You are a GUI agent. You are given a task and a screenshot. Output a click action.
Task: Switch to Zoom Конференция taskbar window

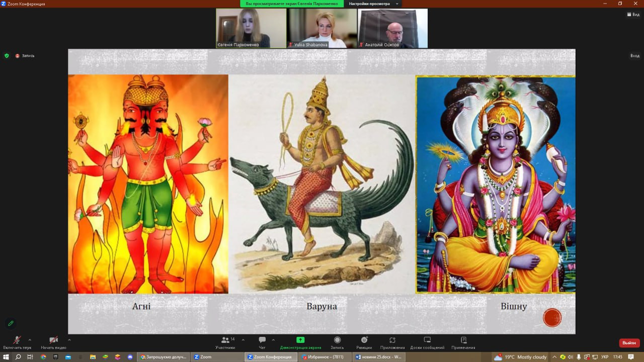pyautogui.click(x=271, y=357)
